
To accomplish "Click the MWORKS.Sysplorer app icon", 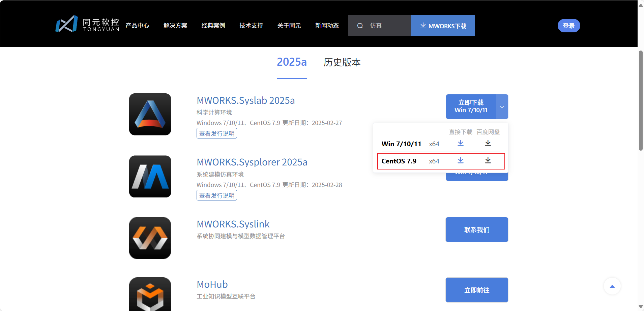I will [x=150, y=176].
